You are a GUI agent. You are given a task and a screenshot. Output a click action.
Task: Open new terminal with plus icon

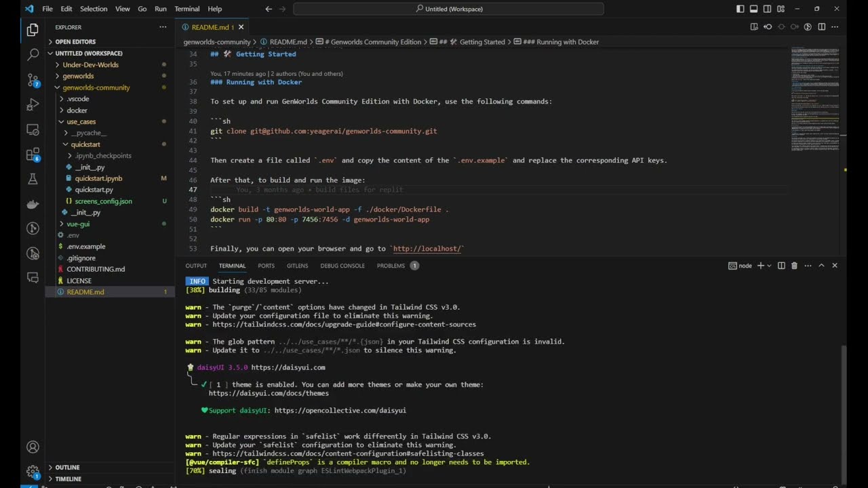[760, 266]
